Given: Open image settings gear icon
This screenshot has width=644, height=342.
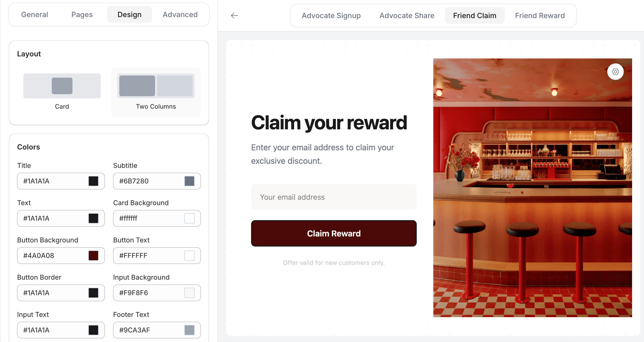Looking at the screenshot, I should pos(615,72).
